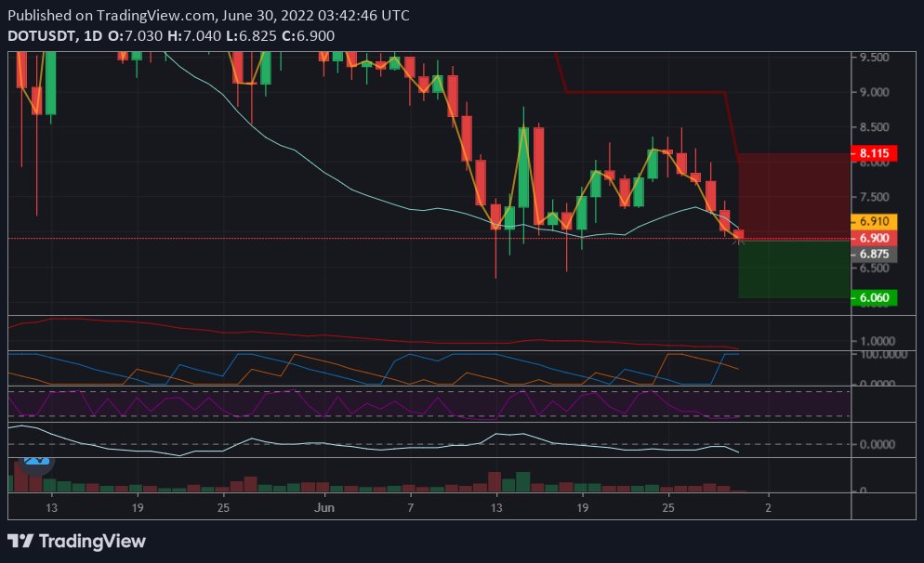924x563 pixels.
Task: Click the 7.500 price axis label
Action: point(875,197)
